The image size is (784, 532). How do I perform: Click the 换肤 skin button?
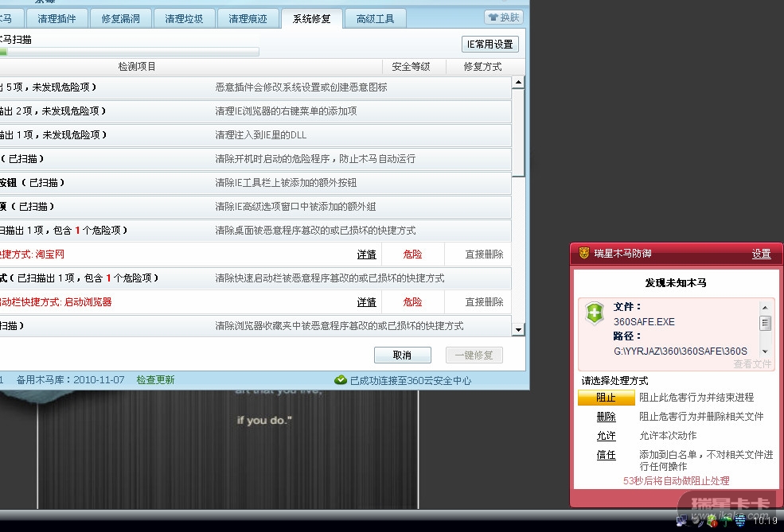504,17
